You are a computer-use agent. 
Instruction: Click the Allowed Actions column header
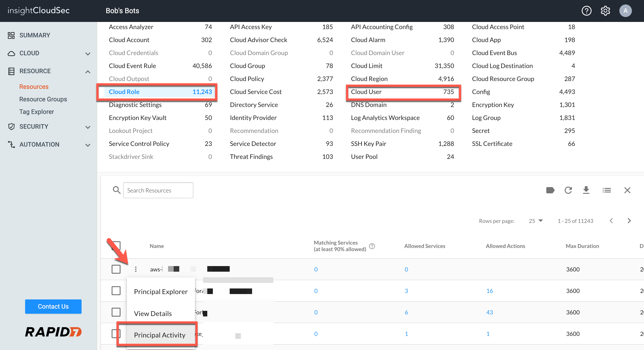[505, 246]
